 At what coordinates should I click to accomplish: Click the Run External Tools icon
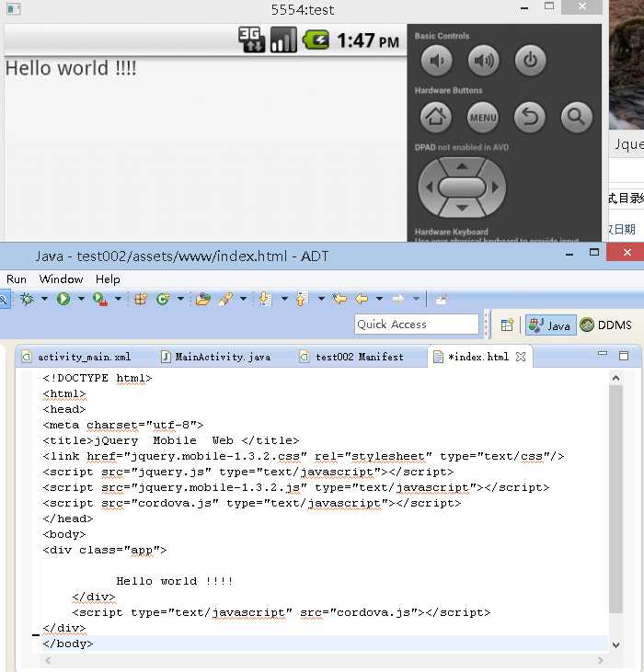(100, 299)
